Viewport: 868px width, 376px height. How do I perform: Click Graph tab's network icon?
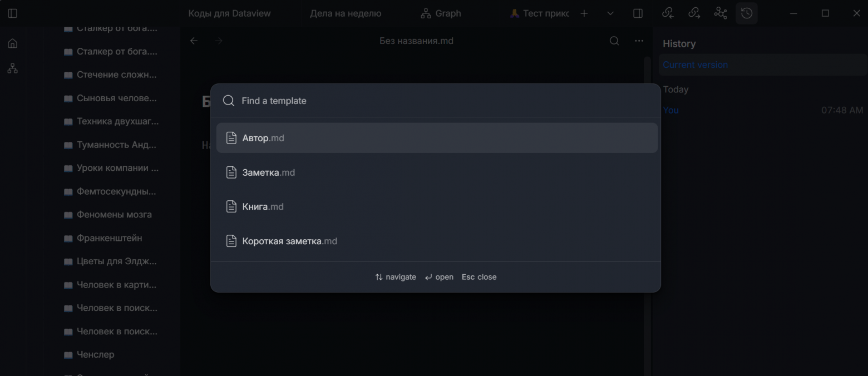point(426,13)
